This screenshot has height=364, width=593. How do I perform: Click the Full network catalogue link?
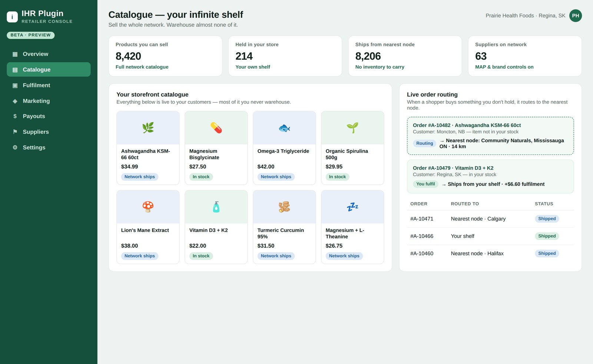click(142, 67)
